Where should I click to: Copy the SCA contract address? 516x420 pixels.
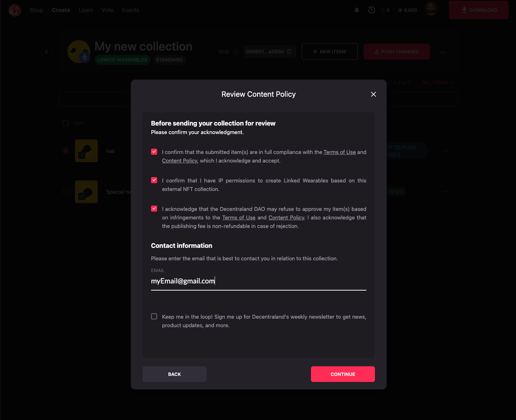click(x=289, y=52)
